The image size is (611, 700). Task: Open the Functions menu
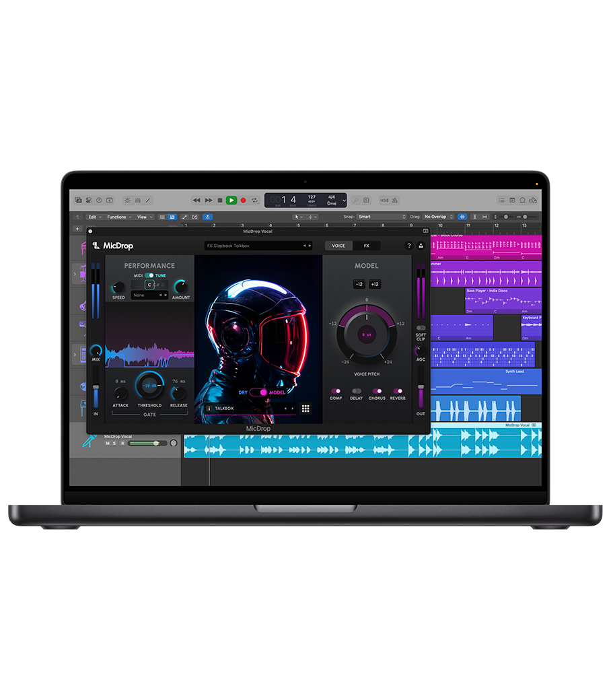click(119, 217)
